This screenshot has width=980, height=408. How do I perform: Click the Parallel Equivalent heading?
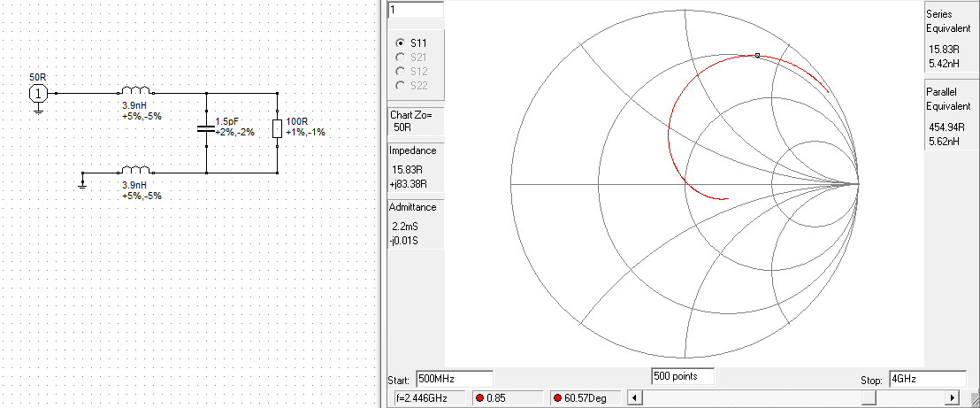pos(948,99)
